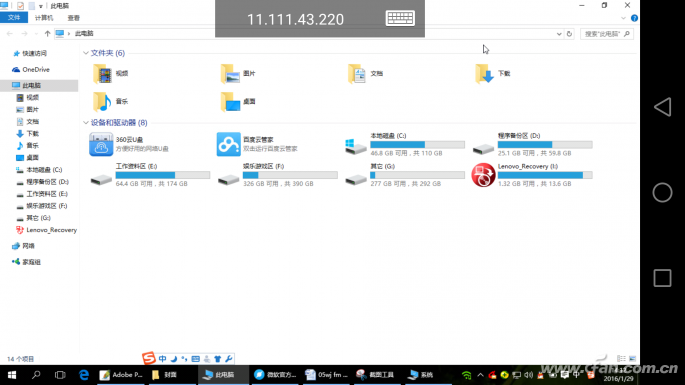
Task: Select OneDrive in the navigation pane
Action: (36, 69)
